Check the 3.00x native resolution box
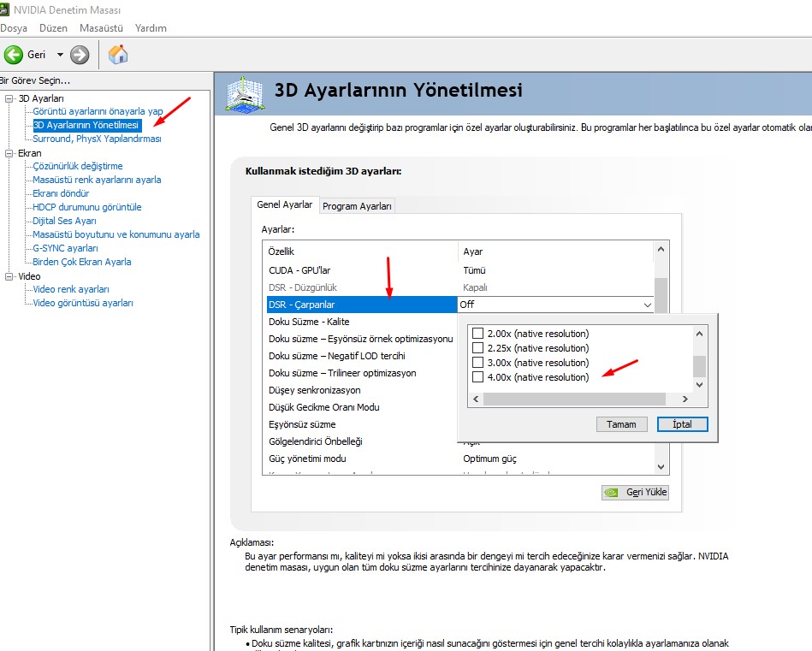Viewport: 812px width, 651px height. click(x=478, y=363)
